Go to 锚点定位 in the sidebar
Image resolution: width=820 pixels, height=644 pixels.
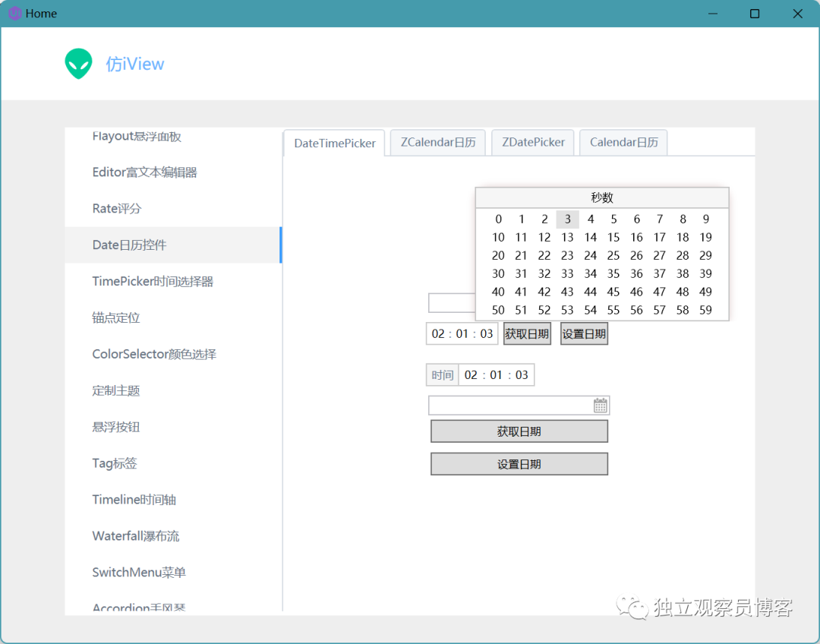[173, 317]
